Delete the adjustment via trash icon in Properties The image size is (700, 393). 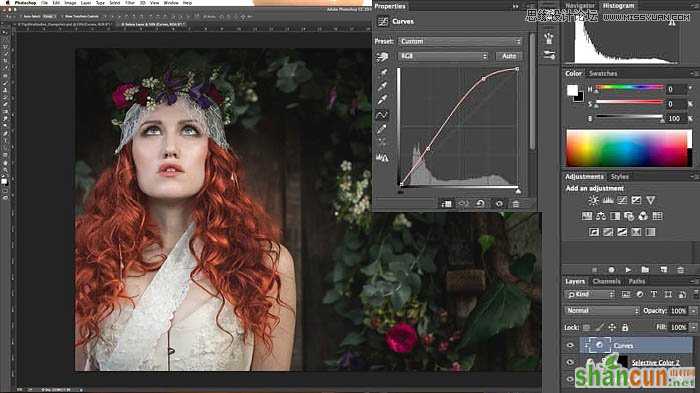coord(516,204)
